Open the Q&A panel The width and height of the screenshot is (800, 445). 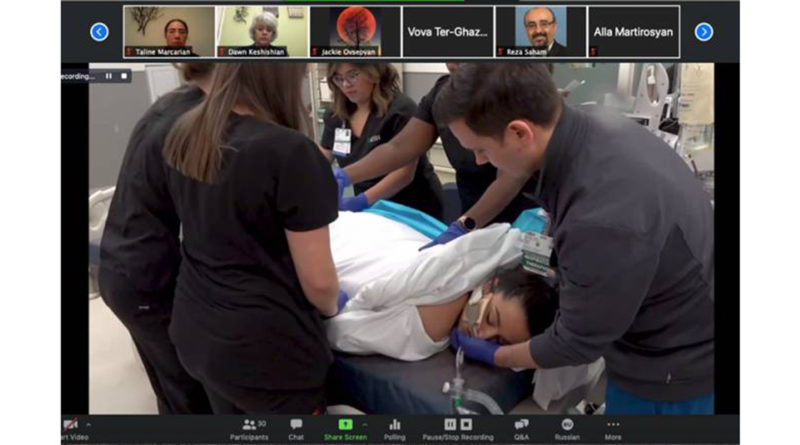click(x=521, y=425)
